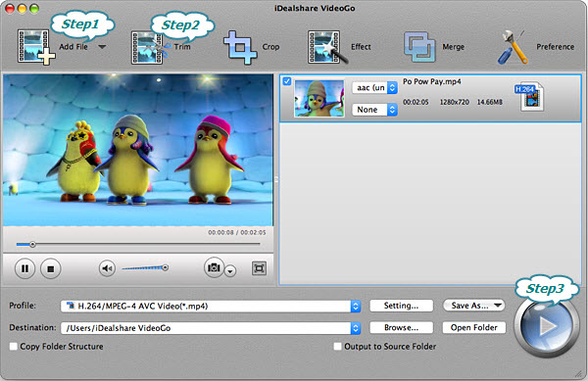Open the Effect magic wand icon

click(327, 47)
